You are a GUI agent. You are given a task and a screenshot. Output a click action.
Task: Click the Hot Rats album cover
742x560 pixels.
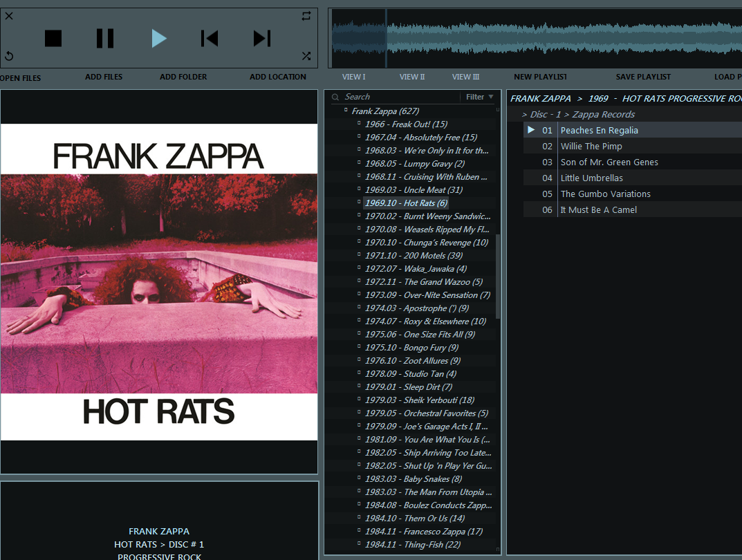click(x=159, y=282)
